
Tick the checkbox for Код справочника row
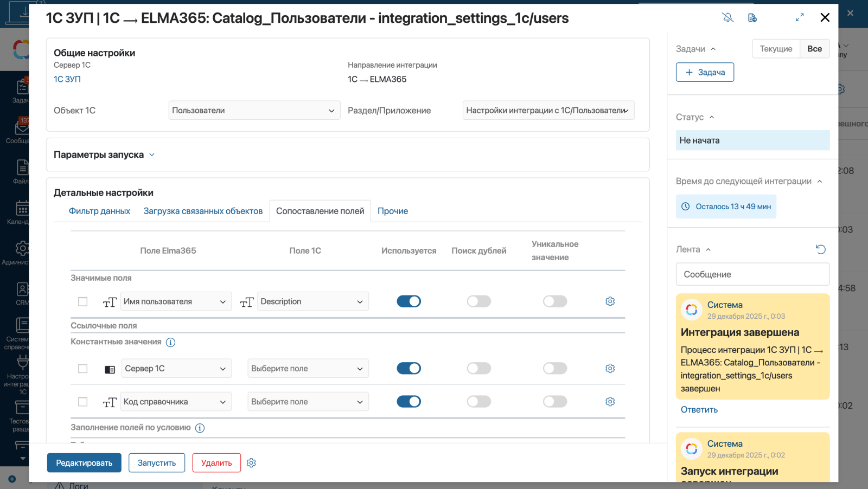click(x=82, y=402)
